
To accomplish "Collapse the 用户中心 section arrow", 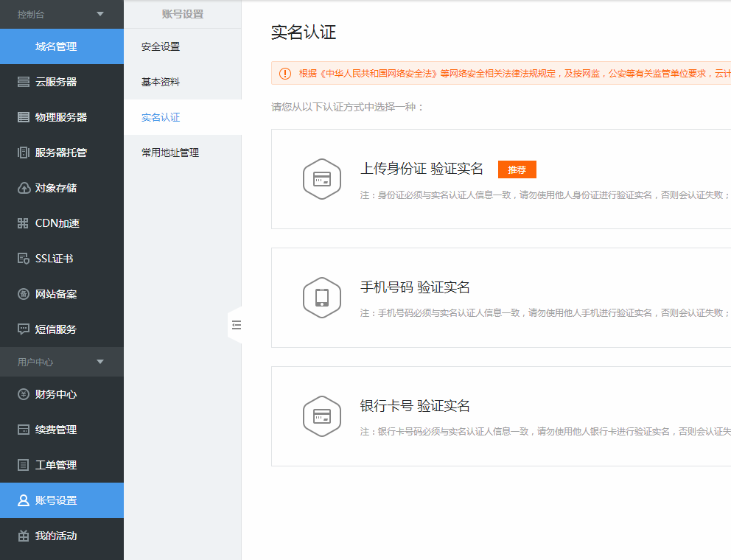I will point(99,362).
